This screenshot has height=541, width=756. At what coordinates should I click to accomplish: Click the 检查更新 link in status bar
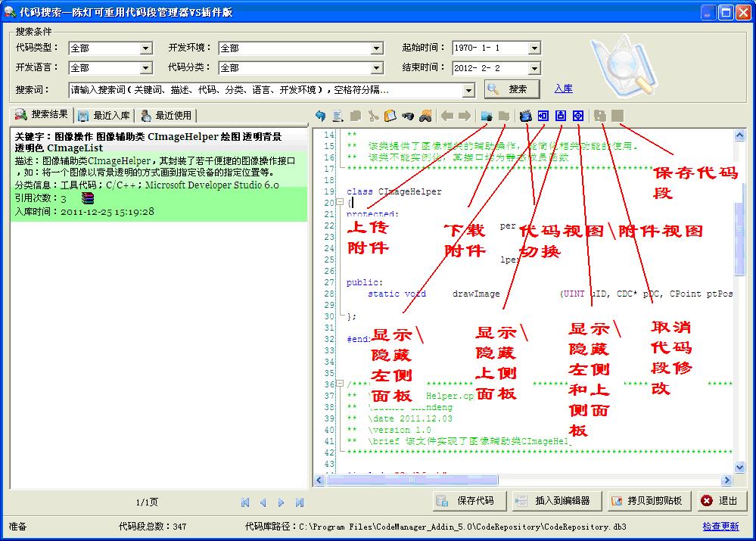point(720,527)
